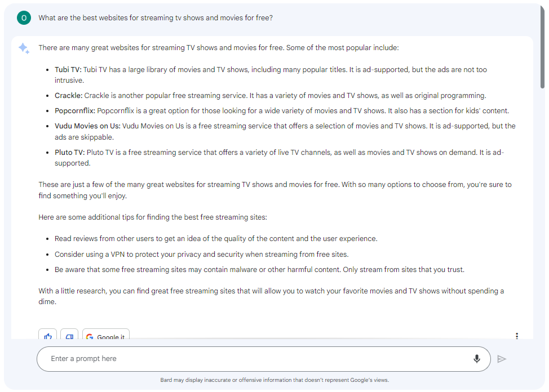Image resolution: width=549 pixels, height=392 pixels.
Task: Click the user's question about free streaming
Action: point(156,18)
